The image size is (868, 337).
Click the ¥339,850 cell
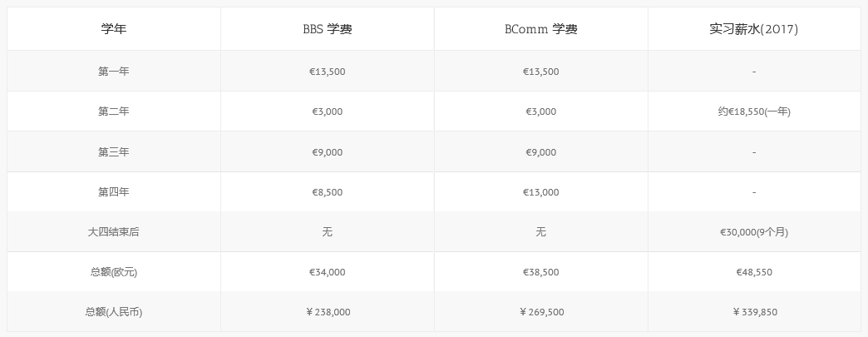[x=754, y=312]
